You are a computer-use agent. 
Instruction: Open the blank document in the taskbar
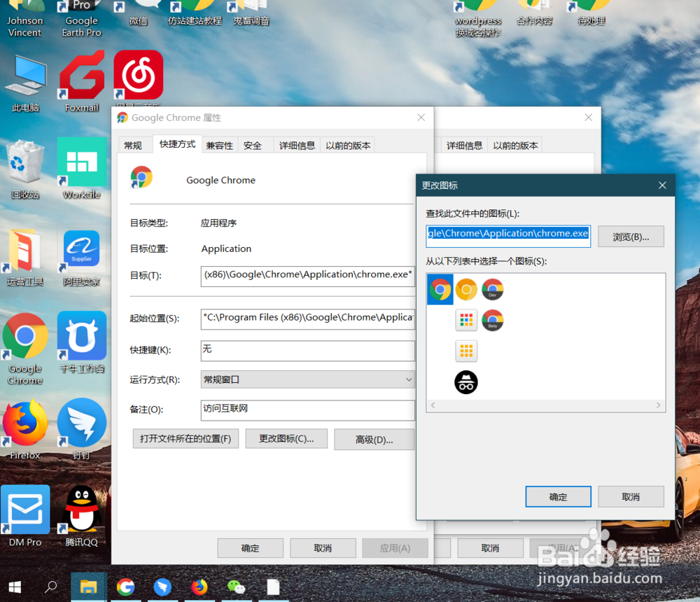(273, 587)
